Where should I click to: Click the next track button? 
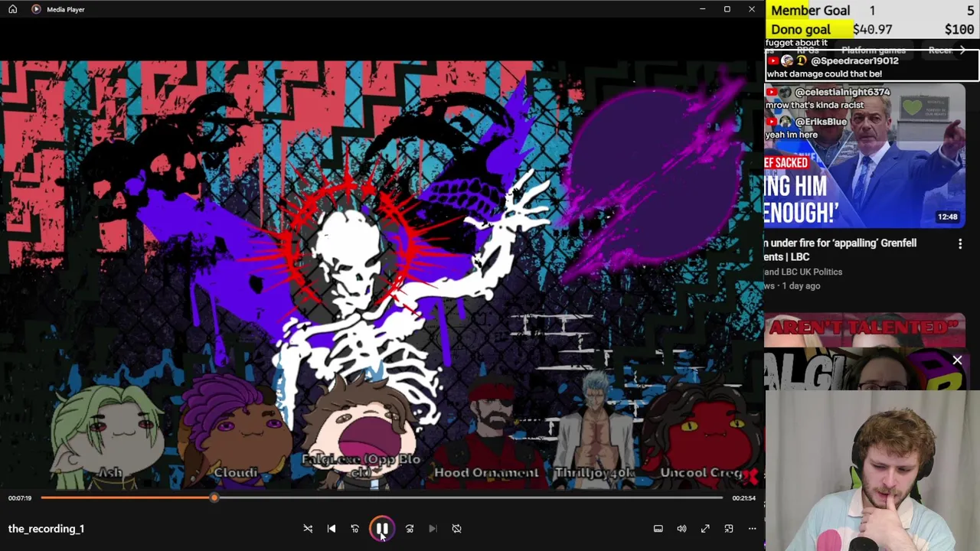coord(433,529)
